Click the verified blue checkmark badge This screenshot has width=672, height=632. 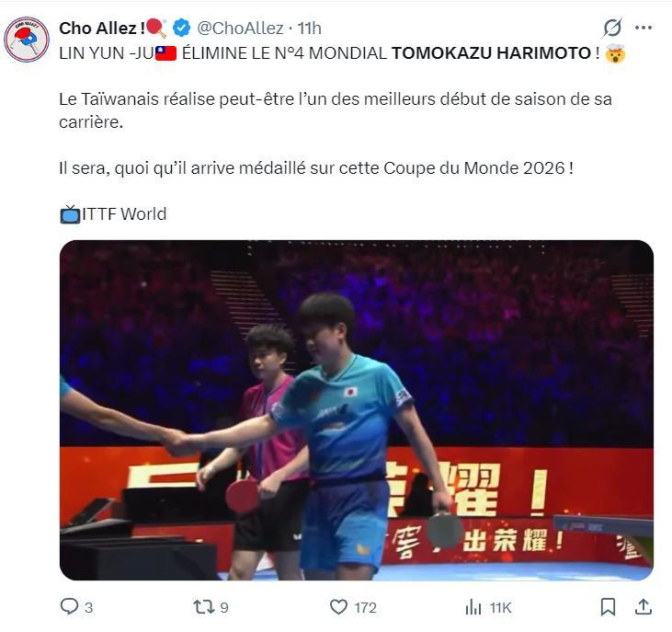coord(182,29)
